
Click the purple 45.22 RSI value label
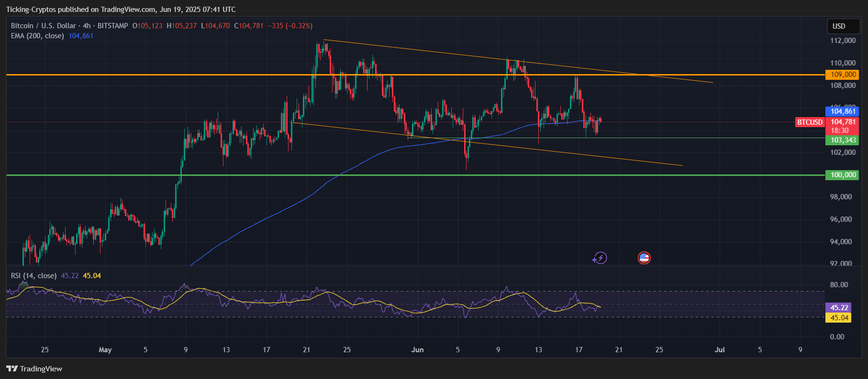pos(839,308)
